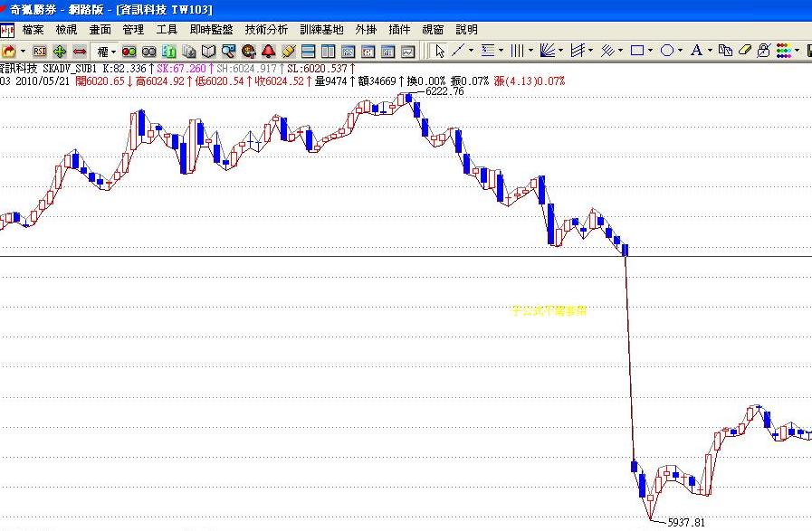This screenshot has width=812, height=531.
Task: Expand the text tool A dropdown arrow
Action: (710, 51)
